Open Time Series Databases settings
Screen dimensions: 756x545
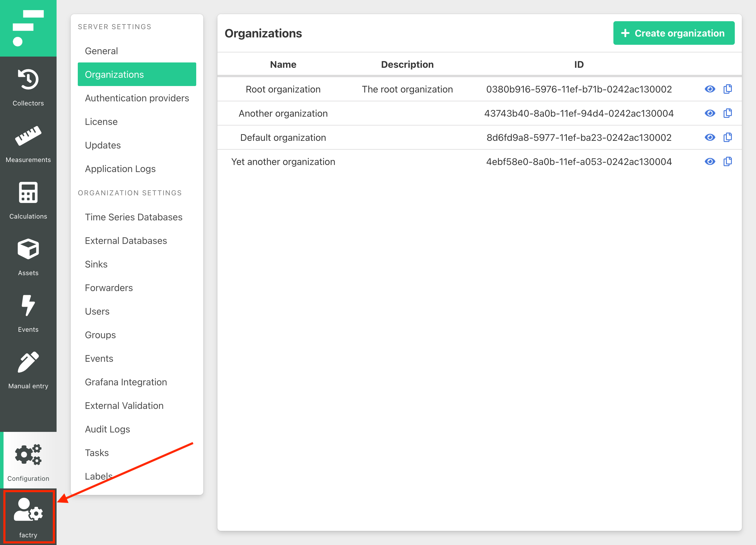click(x=137, y=217)
